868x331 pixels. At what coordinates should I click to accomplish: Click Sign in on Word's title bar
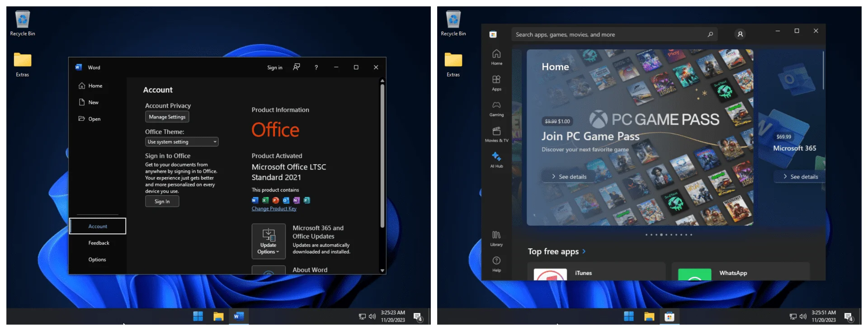275,67
